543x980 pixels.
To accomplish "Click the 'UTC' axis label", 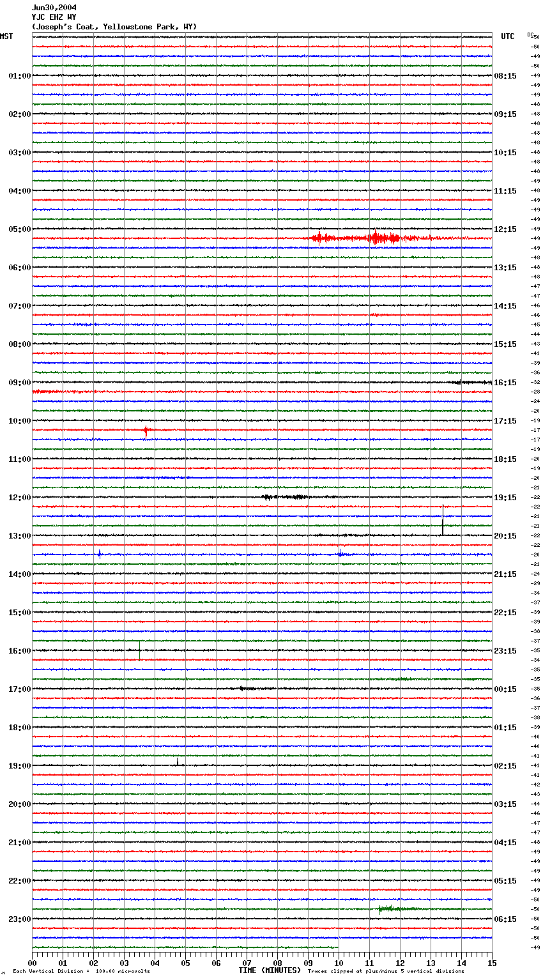I will click(x=508, y=36).
